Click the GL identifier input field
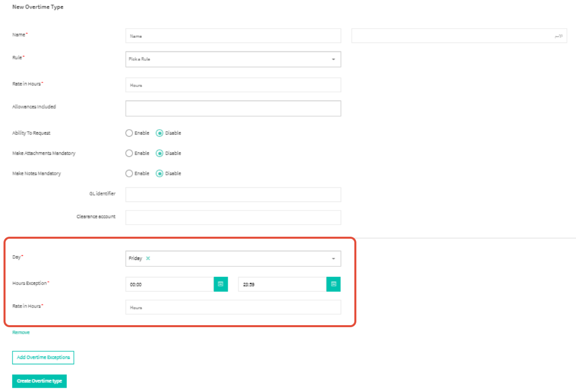 (x=233, y=194)
